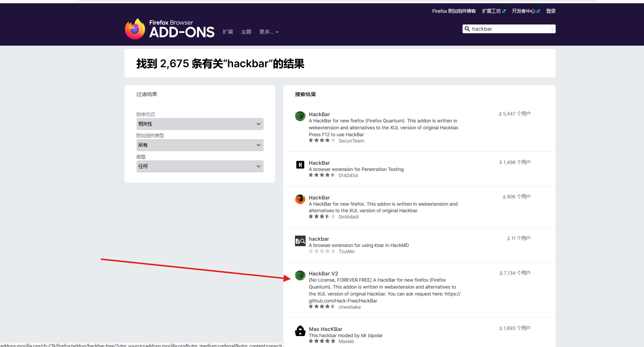Screen dimensions: 644x347
Task: Go to the 扩展 section
Action: click(228, 32)
